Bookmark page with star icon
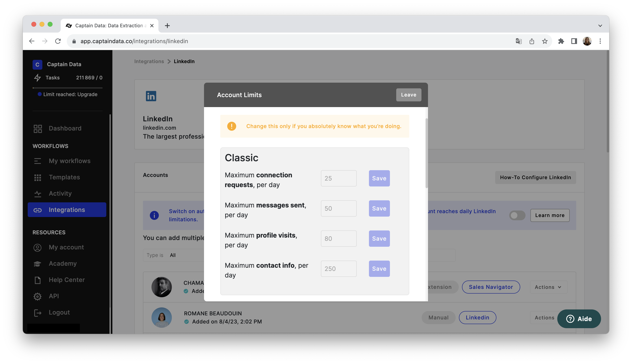Screen dimensions: 632x364 (x=544, y=41)
